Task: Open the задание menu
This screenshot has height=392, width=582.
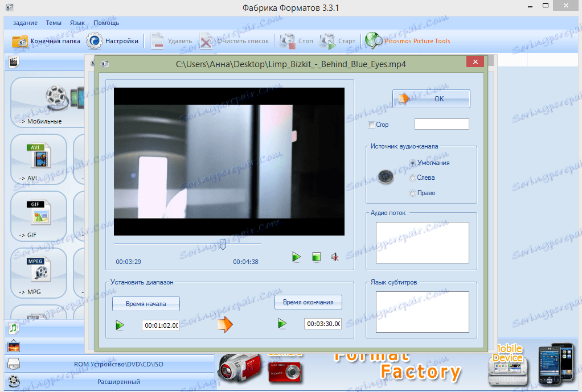Action: (x=25, y=23)
